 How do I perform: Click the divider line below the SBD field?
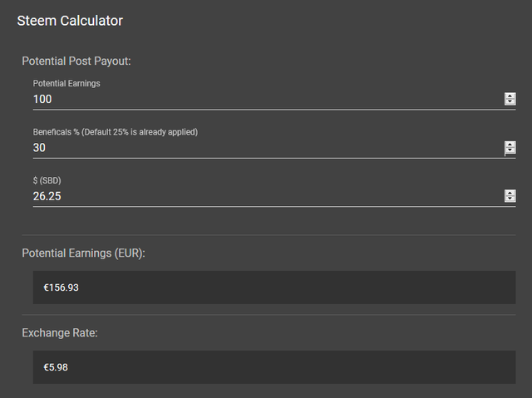coord(268,234)
